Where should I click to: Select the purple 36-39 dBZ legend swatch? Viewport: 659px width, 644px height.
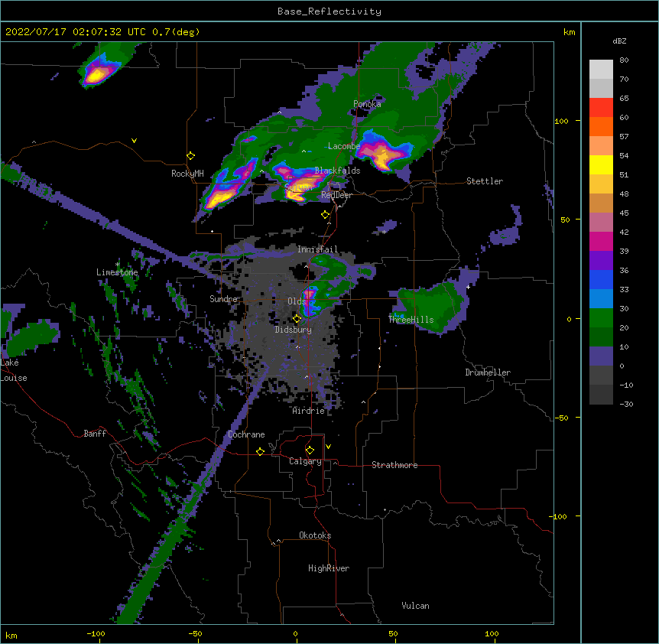point(601,260)
